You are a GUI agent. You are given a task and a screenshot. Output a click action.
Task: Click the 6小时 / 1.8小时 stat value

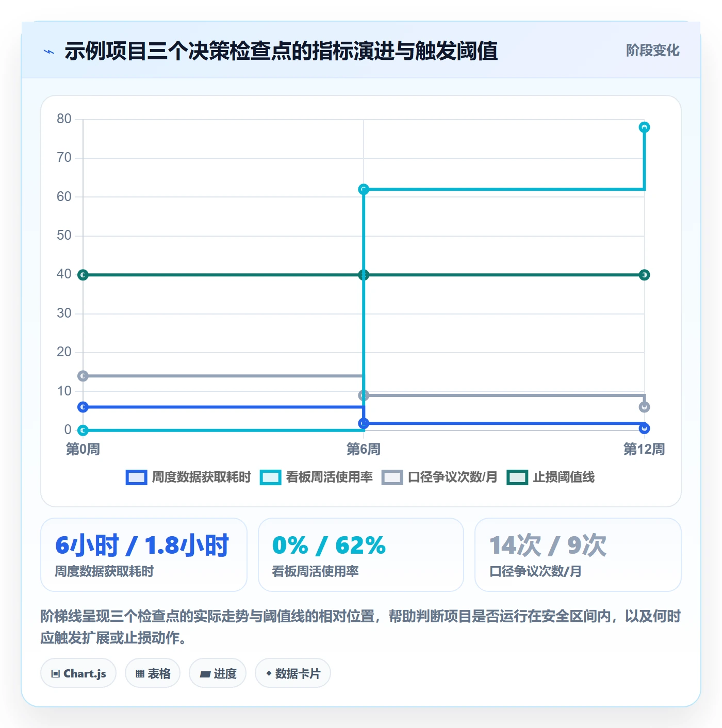[x=142, y=545]
